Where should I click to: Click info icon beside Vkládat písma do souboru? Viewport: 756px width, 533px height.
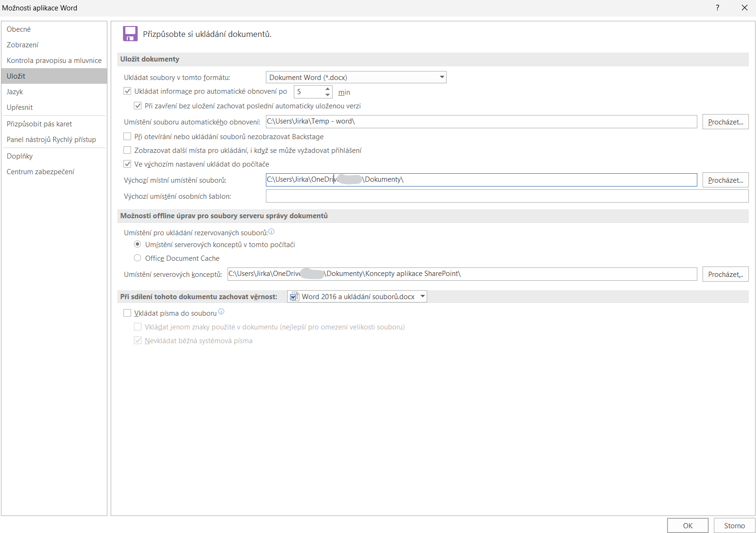[221, 312]
